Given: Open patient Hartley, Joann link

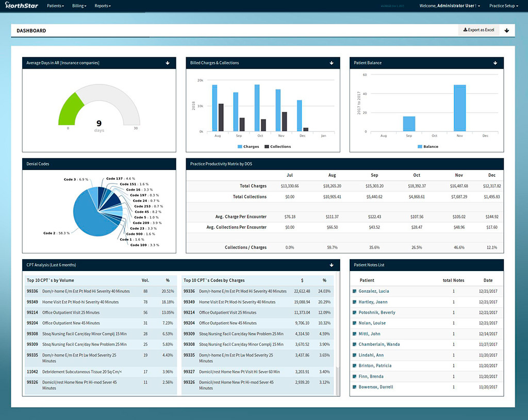Looking at the screenshot, I should [x=373, y=302].
